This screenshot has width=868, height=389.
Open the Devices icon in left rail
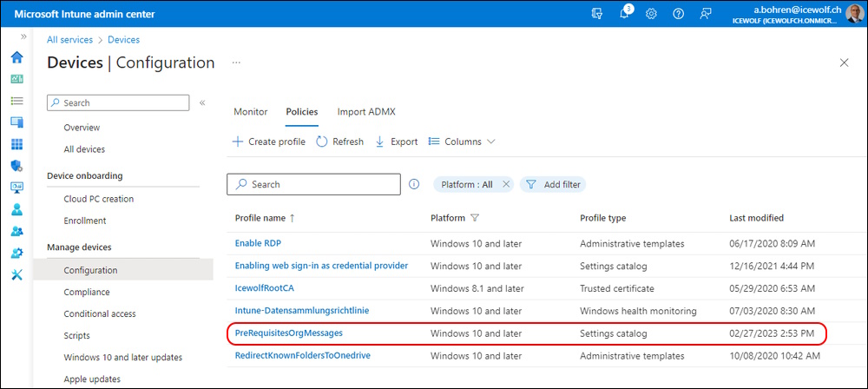pos(17,122)
